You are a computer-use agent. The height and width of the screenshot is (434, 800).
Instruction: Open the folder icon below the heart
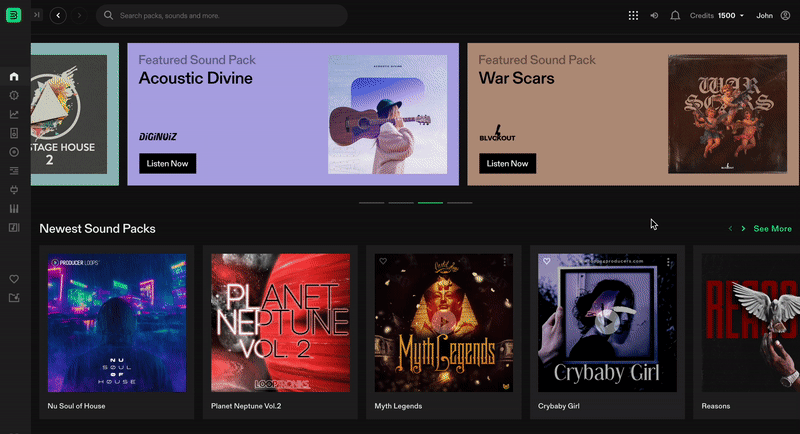point(14,298)
